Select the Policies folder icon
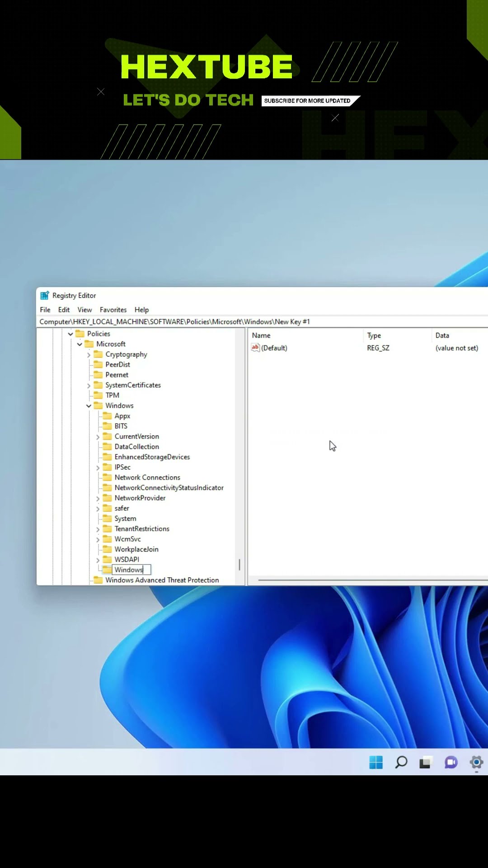This screenshot has height=868, width=488. click(80, 334)
